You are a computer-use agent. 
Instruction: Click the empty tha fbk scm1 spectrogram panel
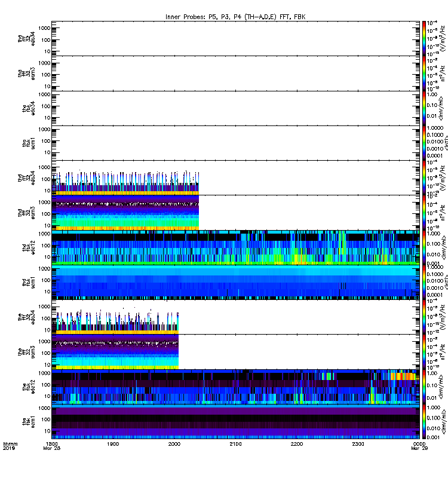point(235,143)
